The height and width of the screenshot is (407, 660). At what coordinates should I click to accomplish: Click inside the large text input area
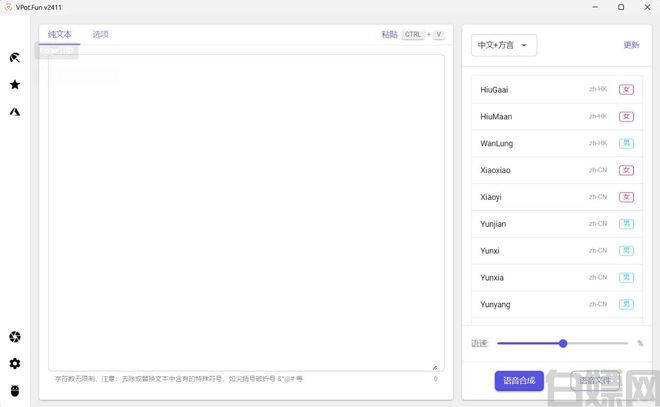tap(246, 213)
